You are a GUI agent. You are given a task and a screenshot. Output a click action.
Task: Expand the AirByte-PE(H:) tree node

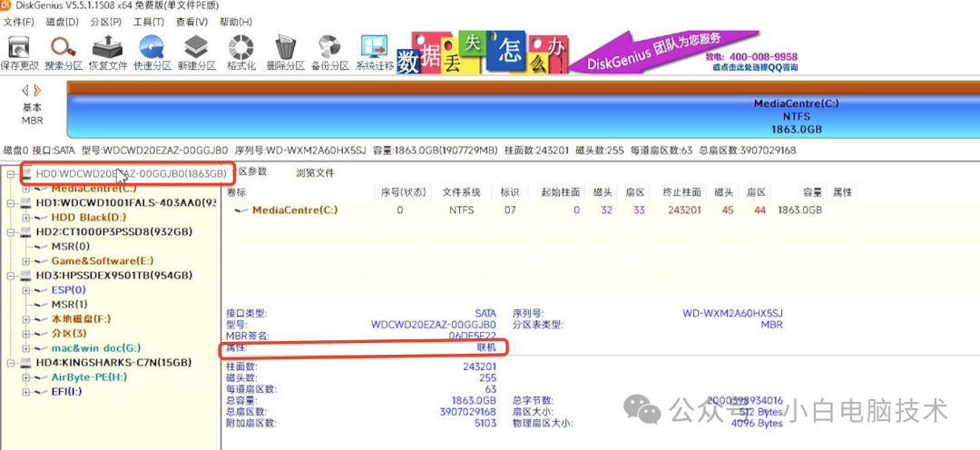[25, 377]
